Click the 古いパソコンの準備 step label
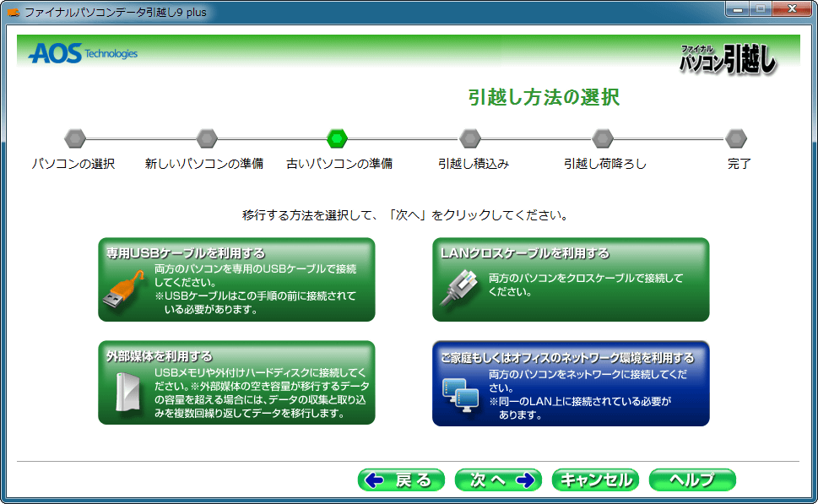The image size is (818, 504). pyautogui.click(x=339, y=164)
